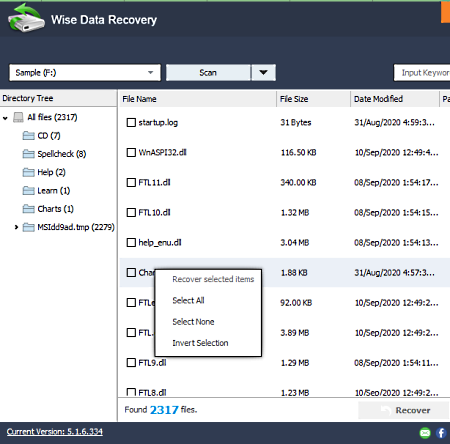Sort by the File Name column header

pos(197,99)
